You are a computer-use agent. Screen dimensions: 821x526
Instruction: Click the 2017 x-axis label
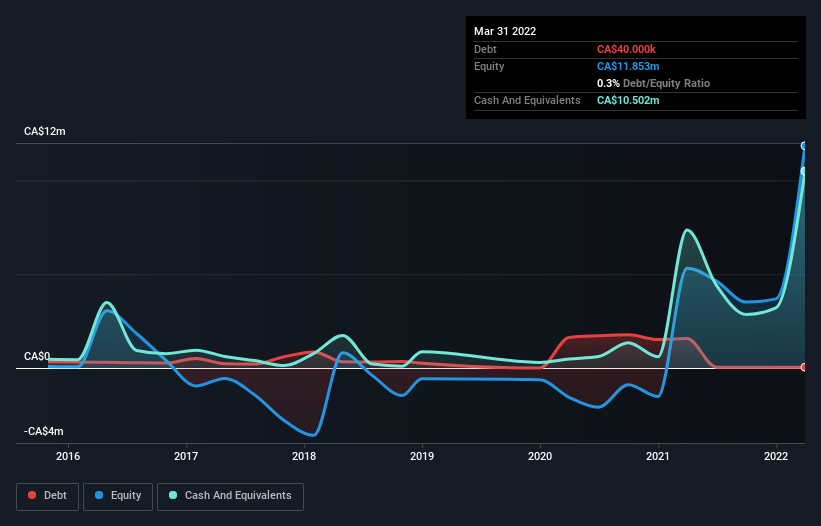click(x=186, y=456)
